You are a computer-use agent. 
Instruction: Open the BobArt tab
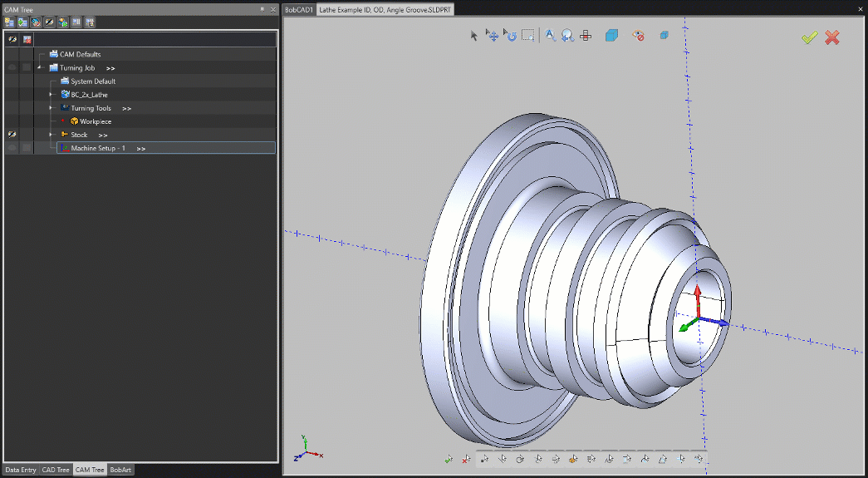click(x=120, y=470)
